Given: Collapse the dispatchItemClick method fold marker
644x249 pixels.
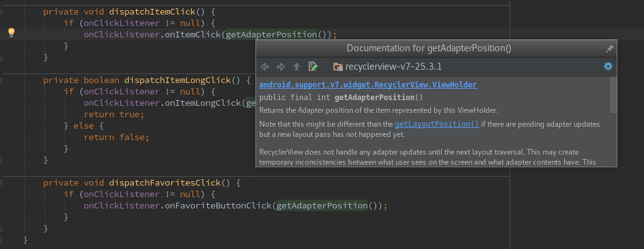Looking at the screenshot, I should tap(1, 12).
